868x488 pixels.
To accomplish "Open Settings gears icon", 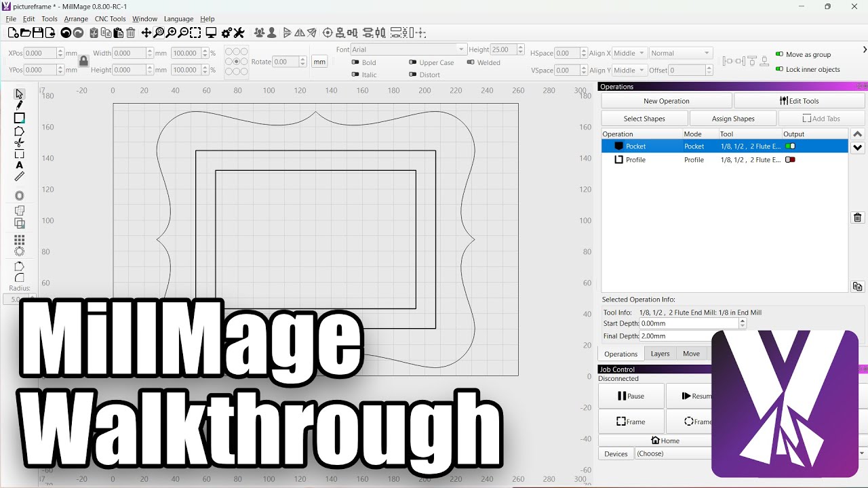I will point(226,33).
